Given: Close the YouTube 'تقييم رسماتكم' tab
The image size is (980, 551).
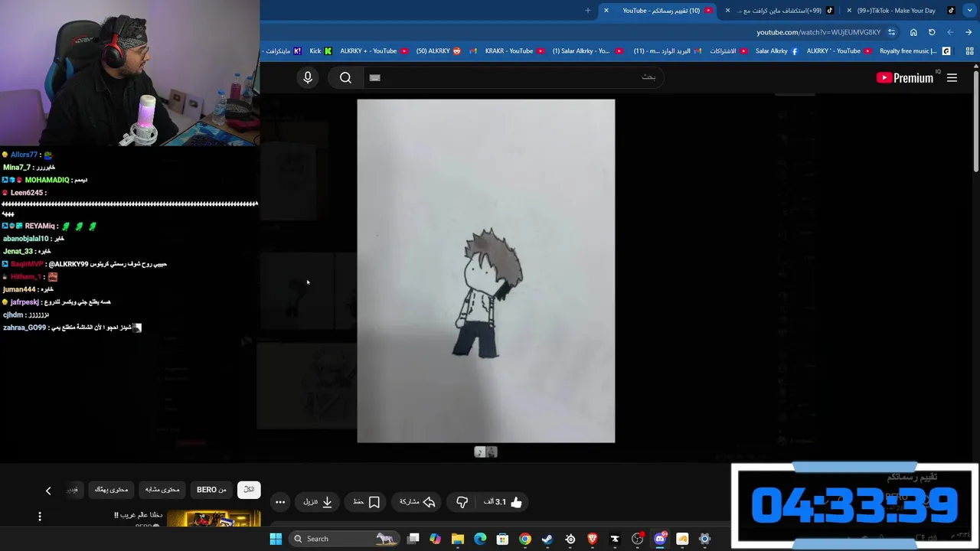Looking at the screenshot, I should coord(606,11).
